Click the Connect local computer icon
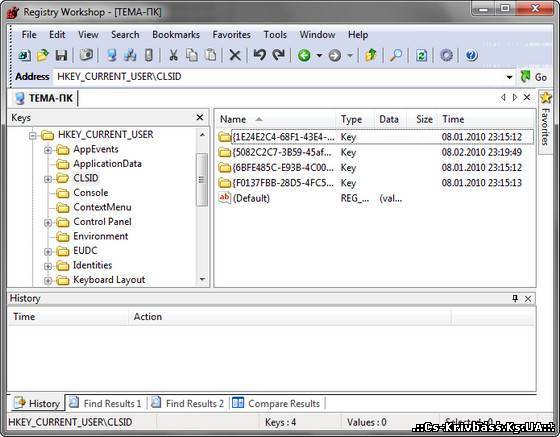The width and height of the screenshot is (560, 437). tap(111, 55)
